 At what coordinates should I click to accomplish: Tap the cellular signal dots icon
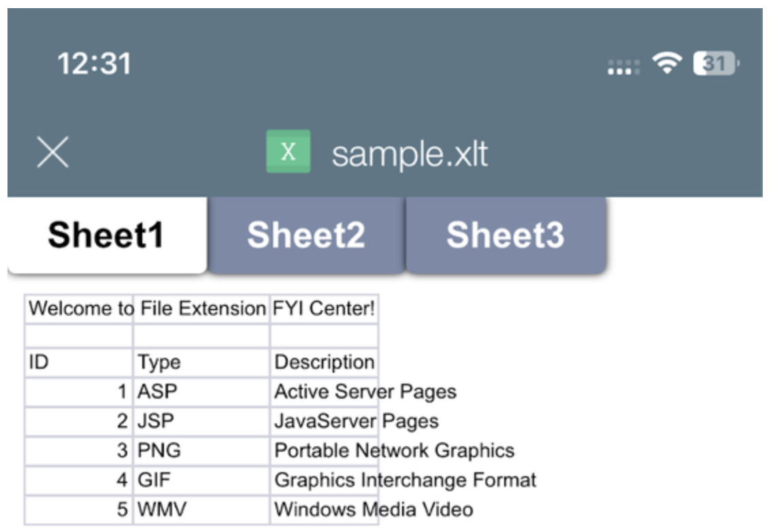point(623,67)
